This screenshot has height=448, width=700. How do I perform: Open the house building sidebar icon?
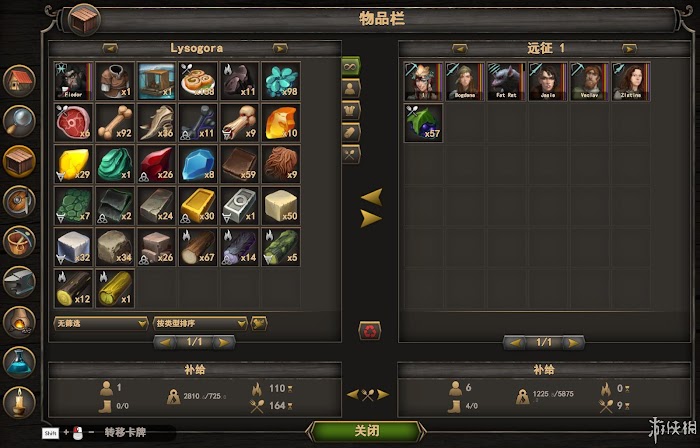(x=19, y=81)
